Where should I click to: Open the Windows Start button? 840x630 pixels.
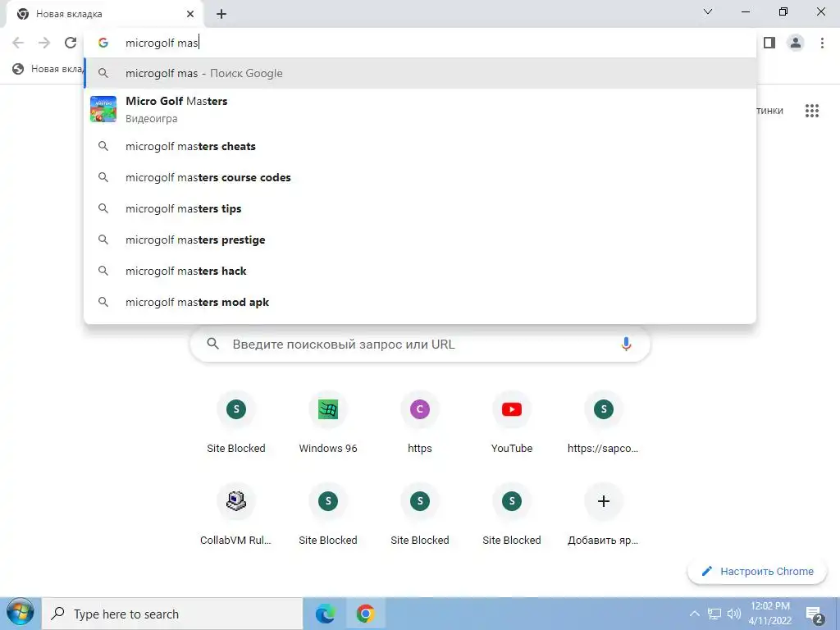[21, 614]
